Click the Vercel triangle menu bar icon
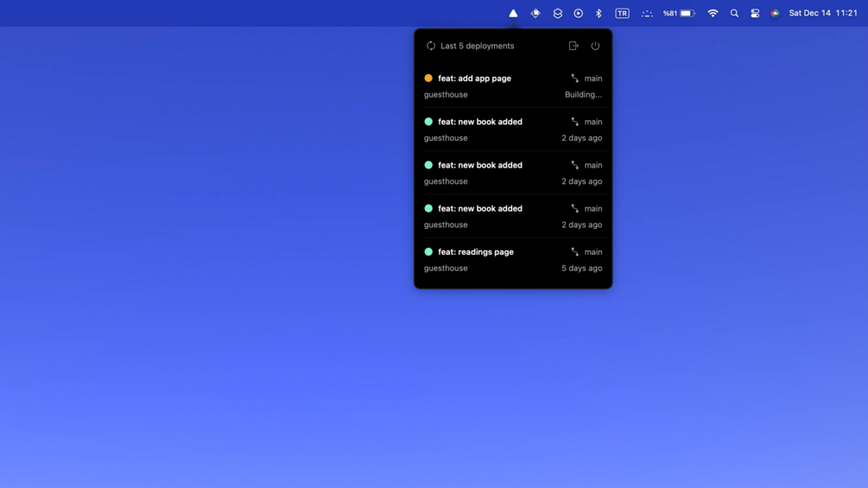 513,13
